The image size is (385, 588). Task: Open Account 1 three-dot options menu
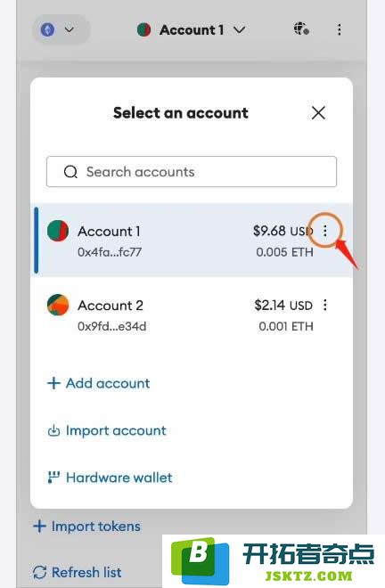pos(325,231)
